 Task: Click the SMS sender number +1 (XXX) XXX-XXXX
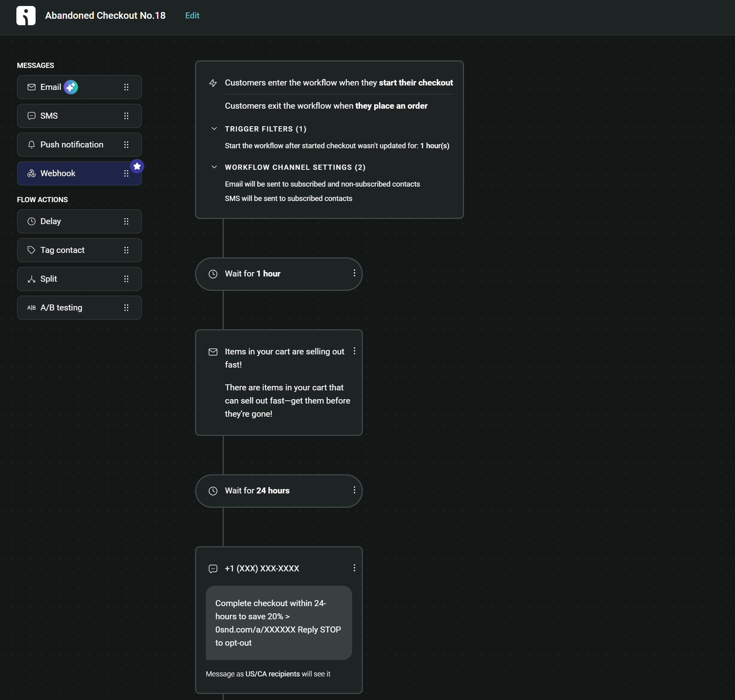[262, 569]
